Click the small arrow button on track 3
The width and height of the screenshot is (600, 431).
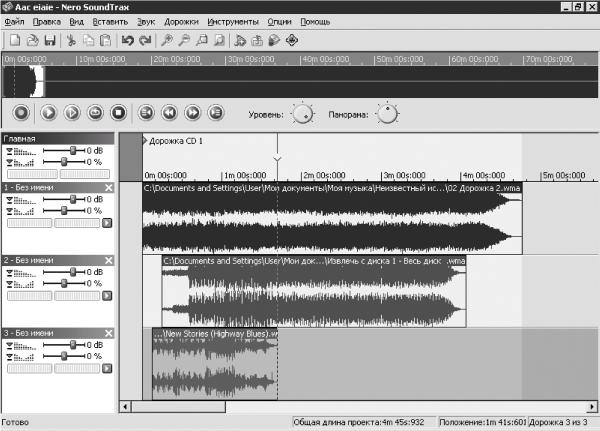pos(107,369)
